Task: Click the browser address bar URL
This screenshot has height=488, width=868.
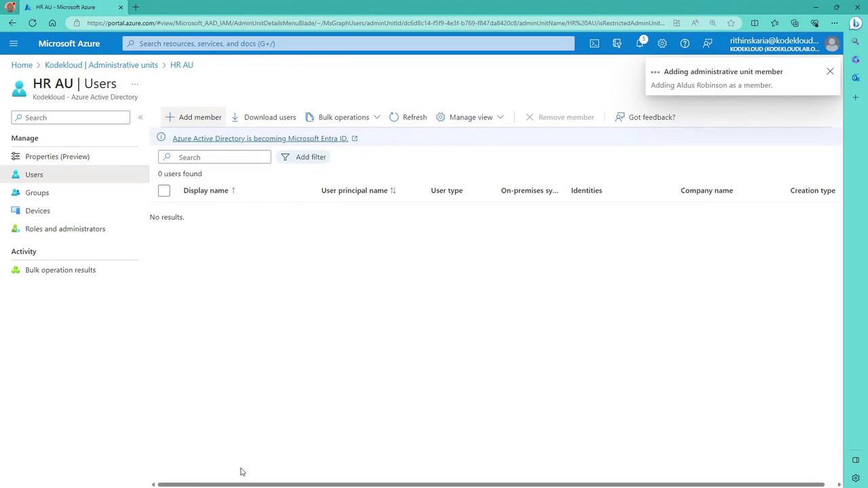Action: click(376, 23)
